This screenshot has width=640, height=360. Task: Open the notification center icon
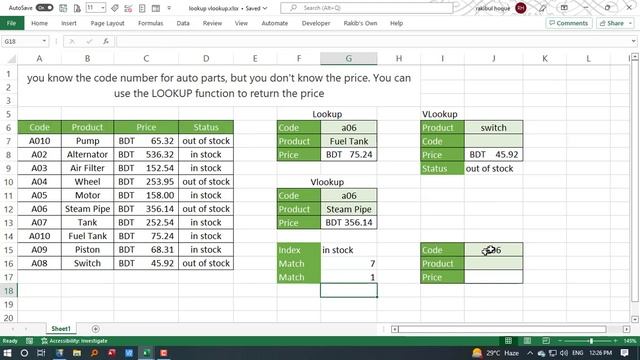tap(624, 353)
